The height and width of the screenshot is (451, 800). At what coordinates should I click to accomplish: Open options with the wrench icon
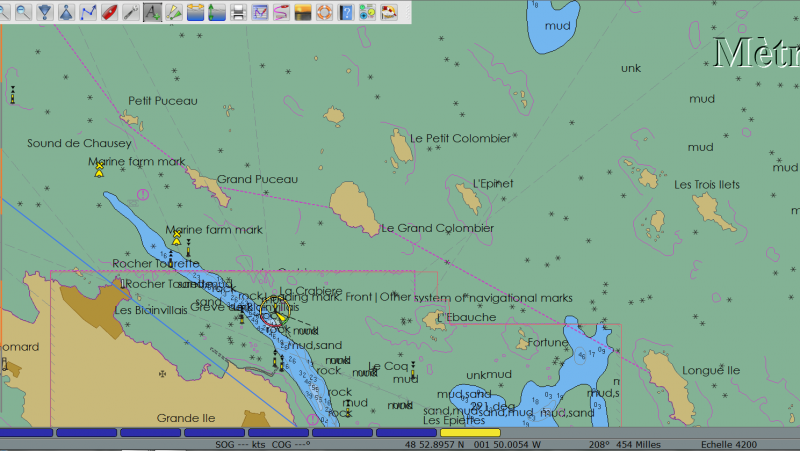(x=130, y=13)
